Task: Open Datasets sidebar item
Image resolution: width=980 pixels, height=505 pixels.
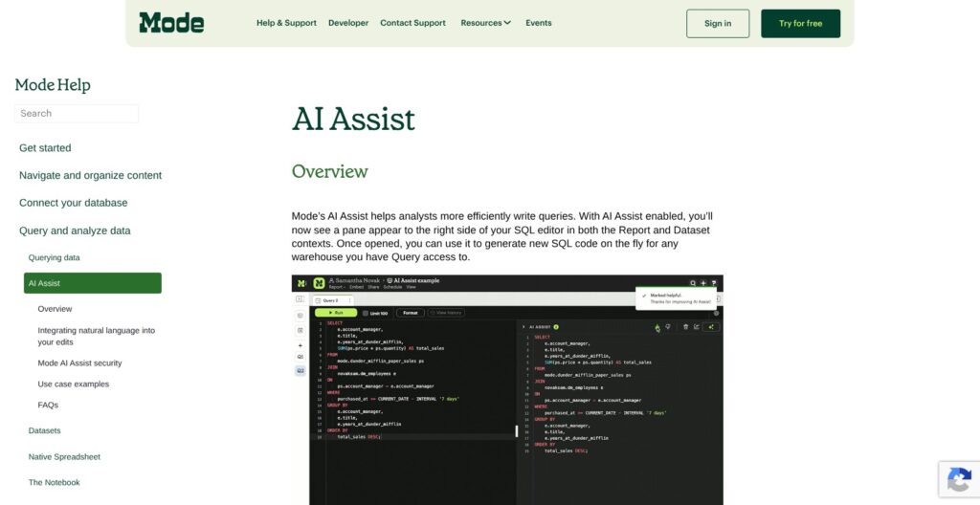Action: tap(44, 430)
